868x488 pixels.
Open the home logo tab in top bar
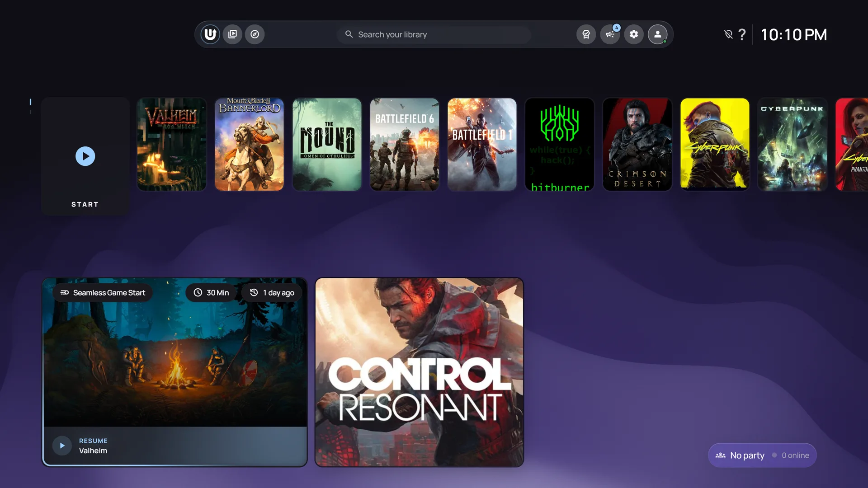(210, 34)
